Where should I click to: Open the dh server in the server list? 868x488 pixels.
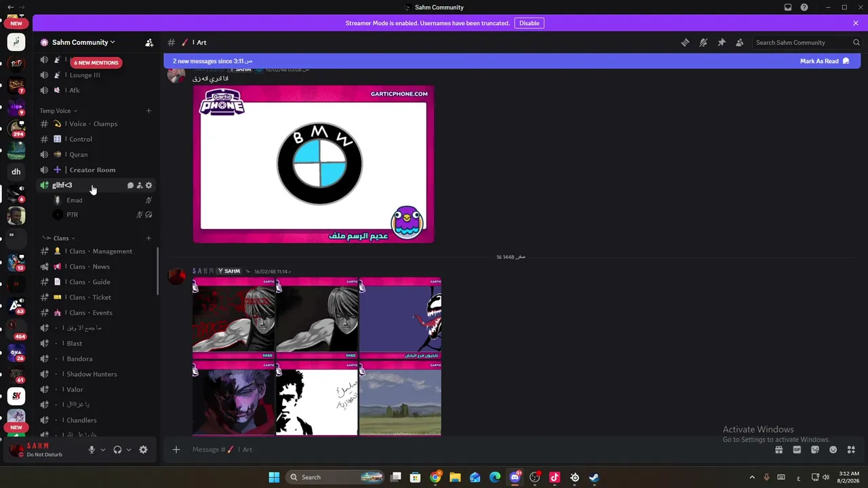16,171
